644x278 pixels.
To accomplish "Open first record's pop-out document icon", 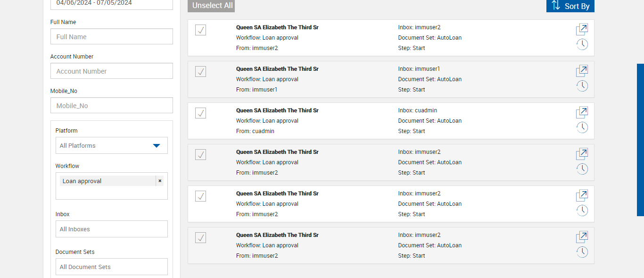I will tap(582, 29).
